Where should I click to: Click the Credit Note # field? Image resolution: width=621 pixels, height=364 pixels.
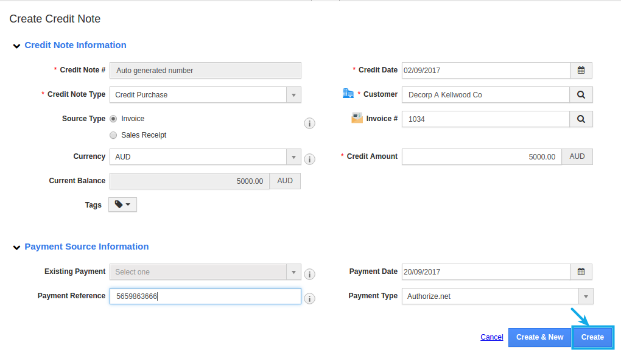[205, 70]
